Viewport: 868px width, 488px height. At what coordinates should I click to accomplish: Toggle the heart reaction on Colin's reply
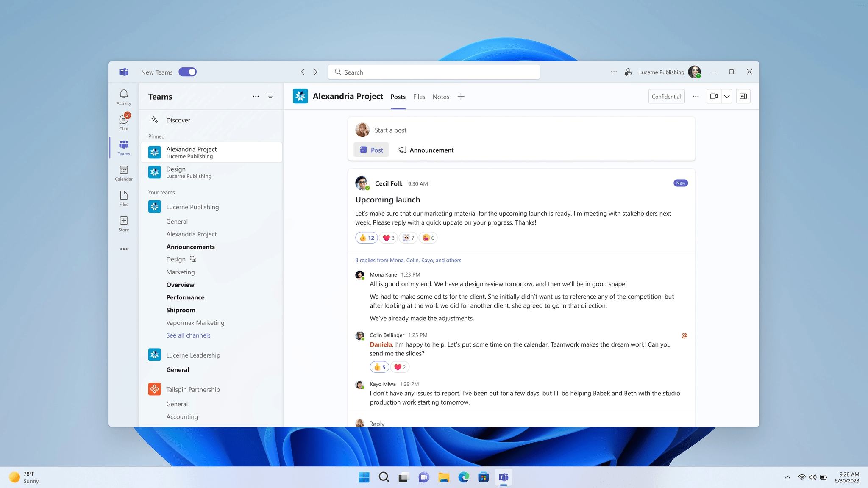[x=399, y=367]
